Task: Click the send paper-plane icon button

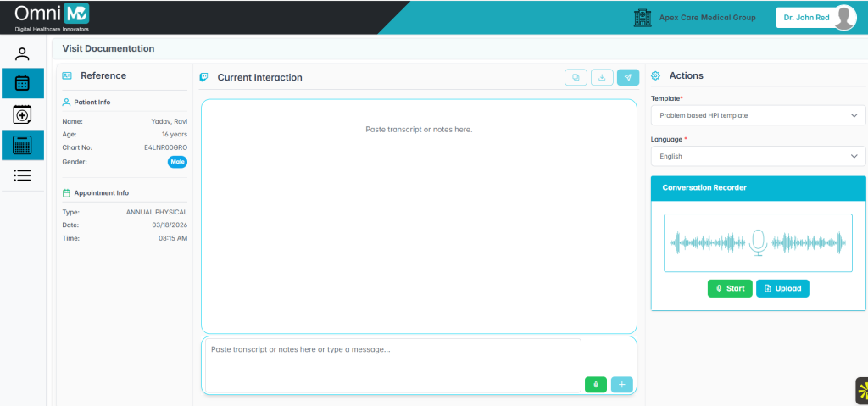Action: click(628, 77)
